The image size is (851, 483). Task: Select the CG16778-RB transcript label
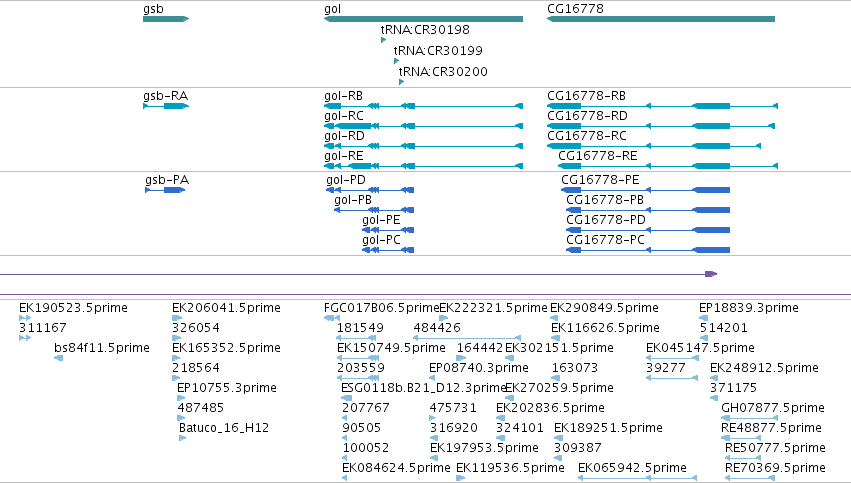pos(586,96)
